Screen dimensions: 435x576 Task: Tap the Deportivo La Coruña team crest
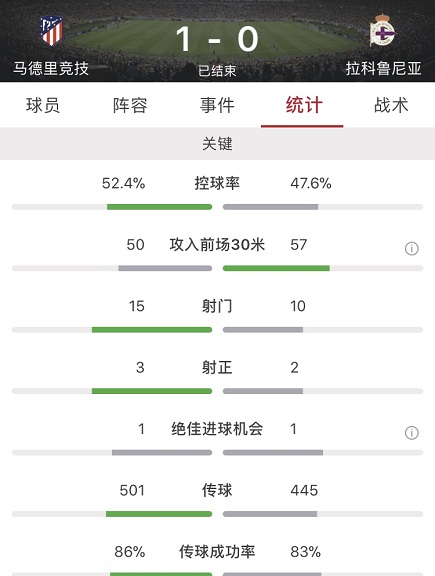[x=382, y=30]
